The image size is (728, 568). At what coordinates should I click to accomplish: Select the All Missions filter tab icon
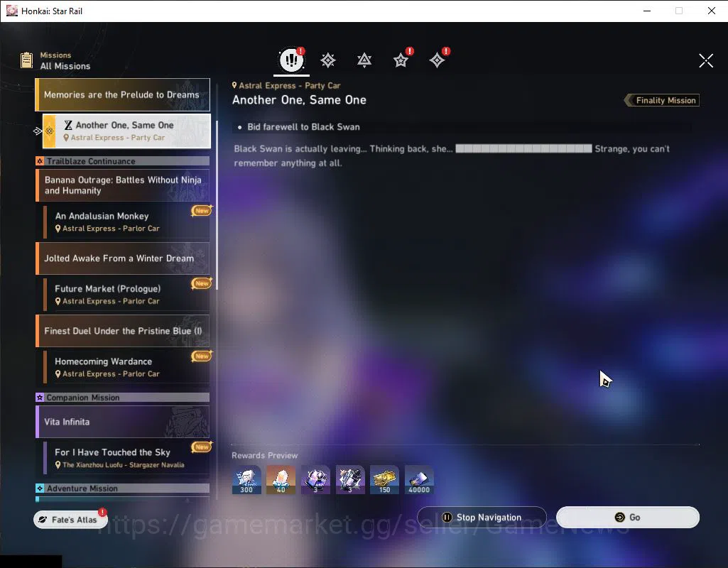[292, 60]
